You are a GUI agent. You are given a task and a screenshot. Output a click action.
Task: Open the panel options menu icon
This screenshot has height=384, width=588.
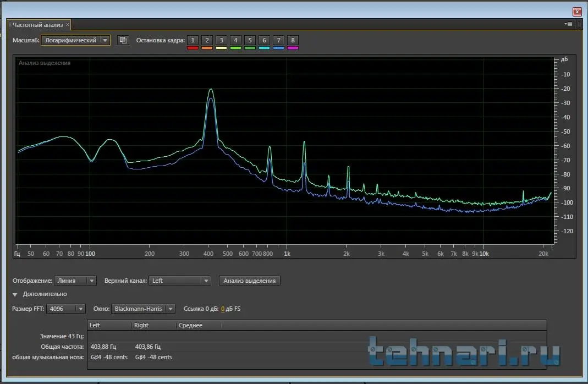click(568, 24)
